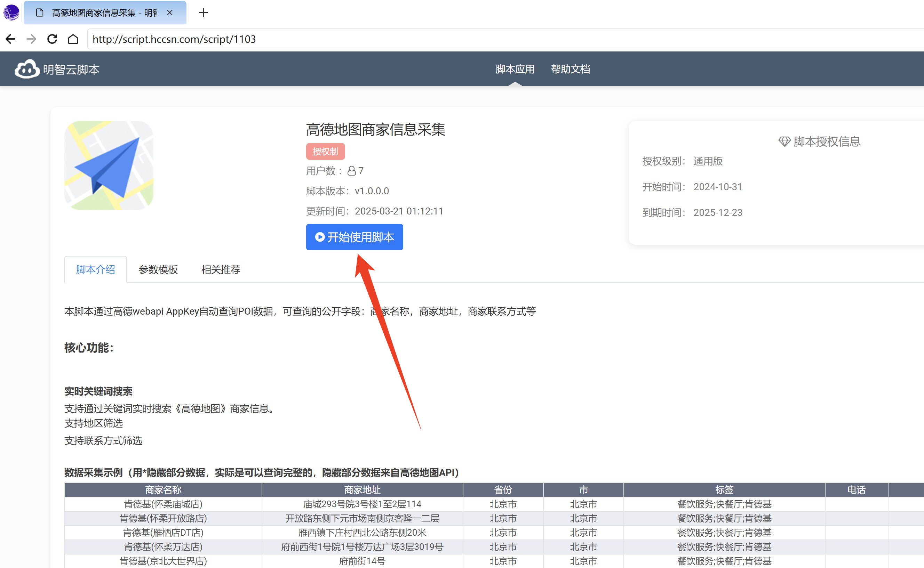The width and height of the screenshot is (924, 568).
Task: Click the 商家地址 column header
Action: (363, 490)
